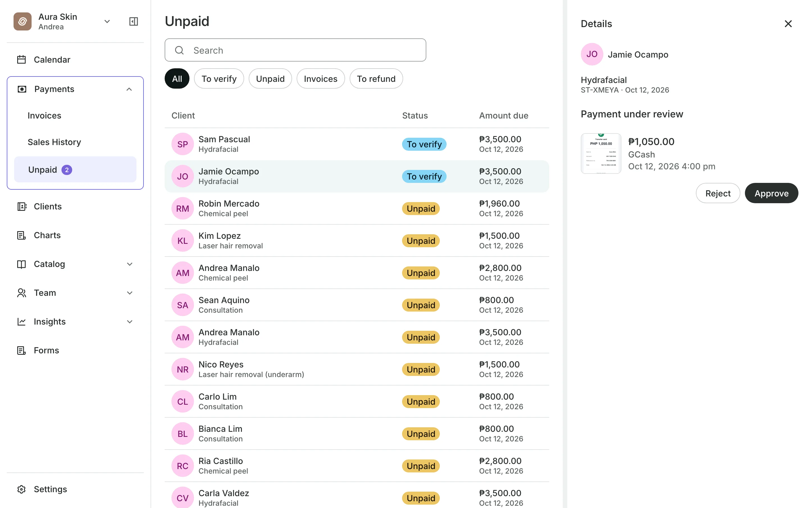The image size is (812, 508).
Task: Click Ria Castillo's Unpaid badge
Action: 421,466
